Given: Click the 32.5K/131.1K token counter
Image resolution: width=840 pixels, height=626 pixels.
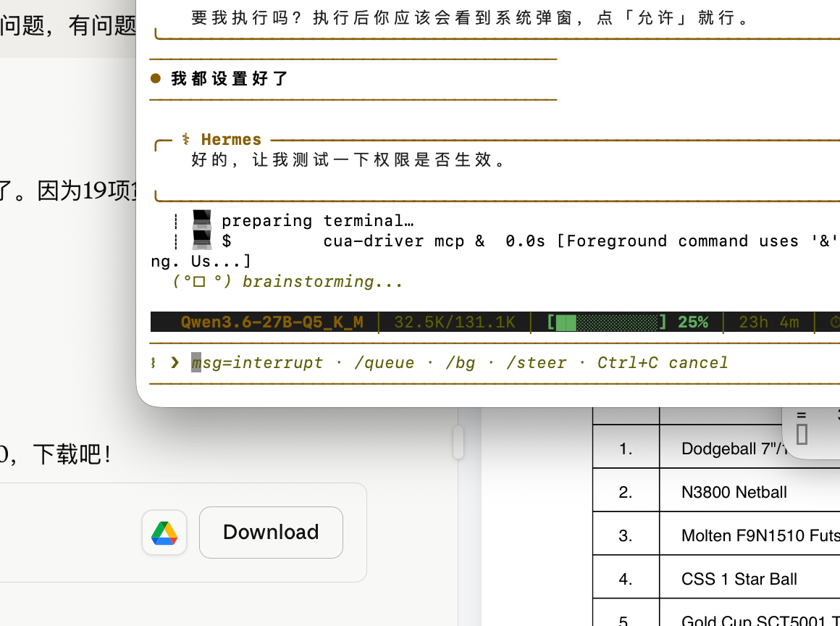Looking at the screenshot, I should [455, 322].
